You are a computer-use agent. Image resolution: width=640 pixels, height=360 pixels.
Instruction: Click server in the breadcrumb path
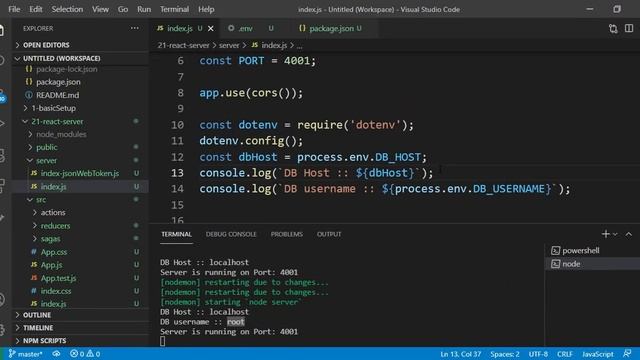(x=229, y=45)
